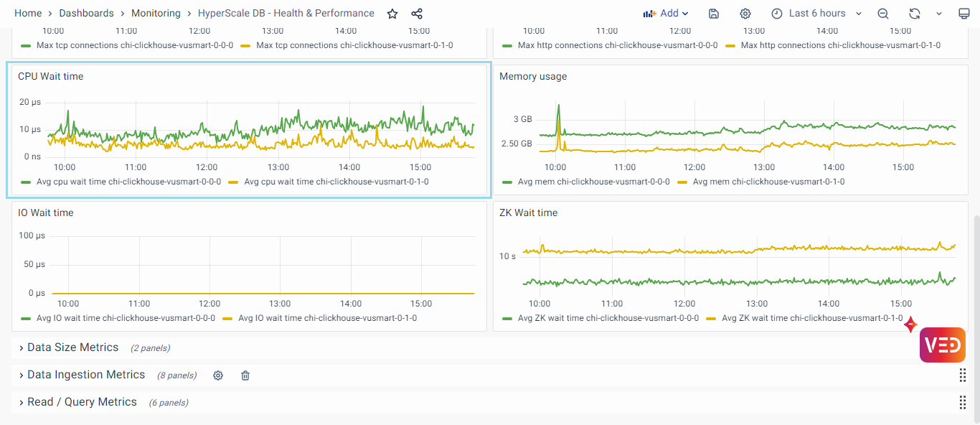Viewport: 980px width, 425px height.
Task: Open the Last 6 hours time picker
Action: click(816, 14)
